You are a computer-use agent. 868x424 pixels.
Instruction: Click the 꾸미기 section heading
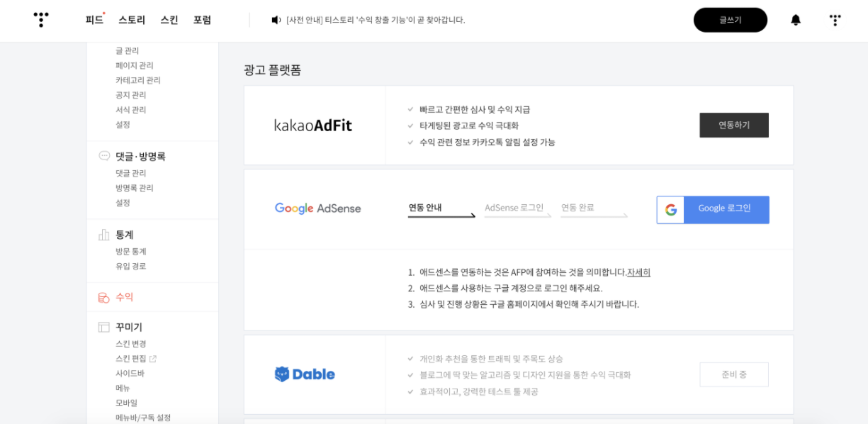[129, 327]
